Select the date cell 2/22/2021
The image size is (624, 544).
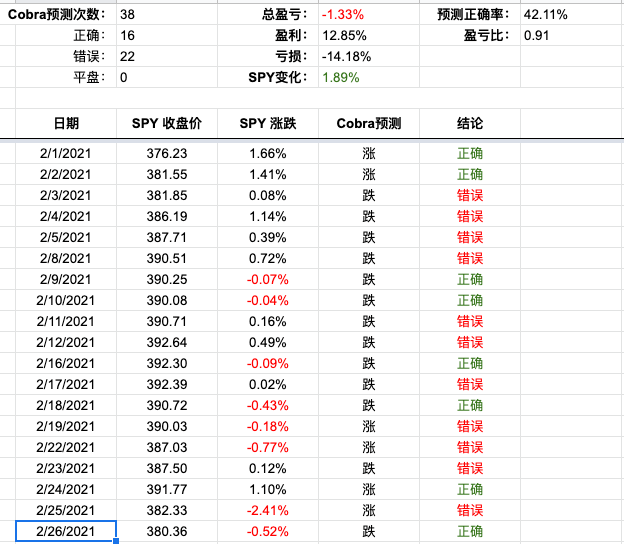(66, 447)
